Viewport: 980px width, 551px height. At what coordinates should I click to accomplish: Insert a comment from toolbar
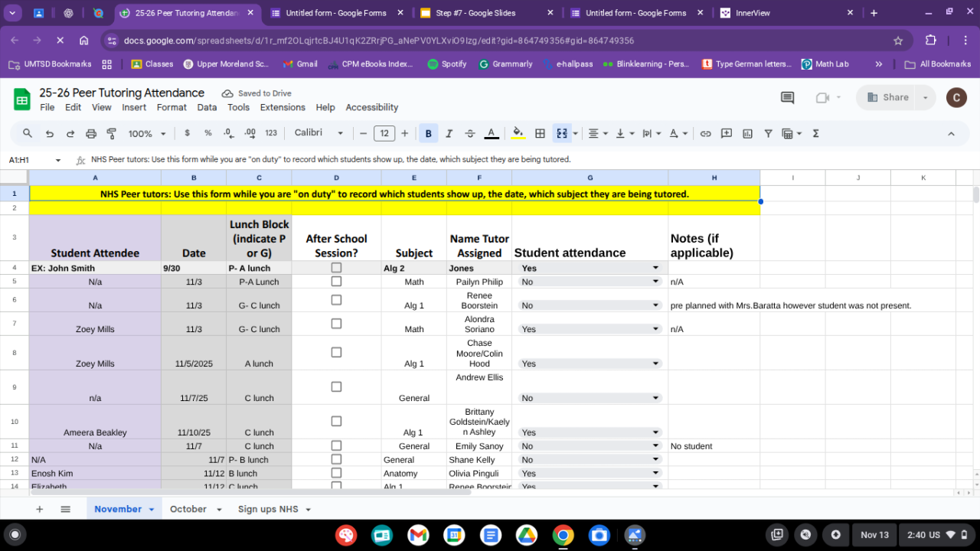pos(727,133)
